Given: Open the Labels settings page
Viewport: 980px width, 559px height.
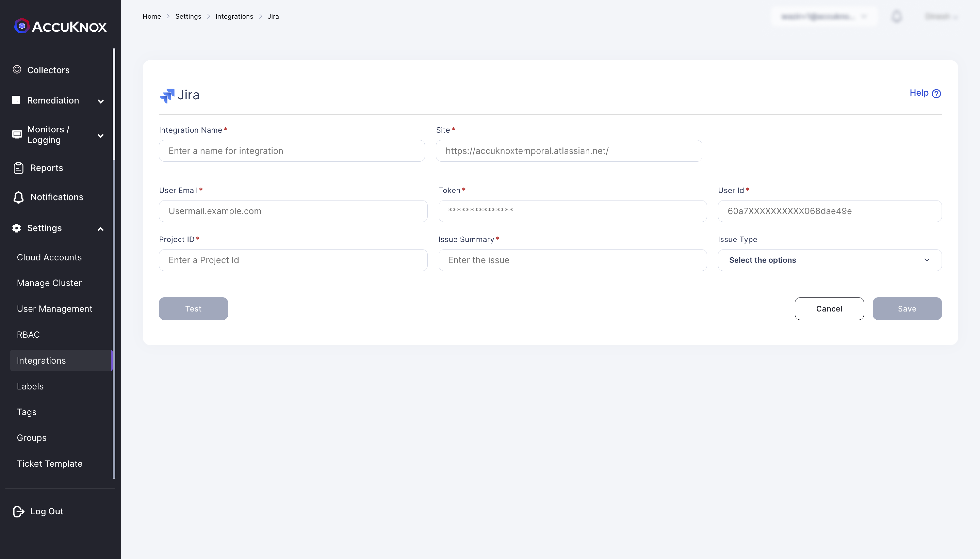Looking at the screenshot, I should click(x=30, y=386).
